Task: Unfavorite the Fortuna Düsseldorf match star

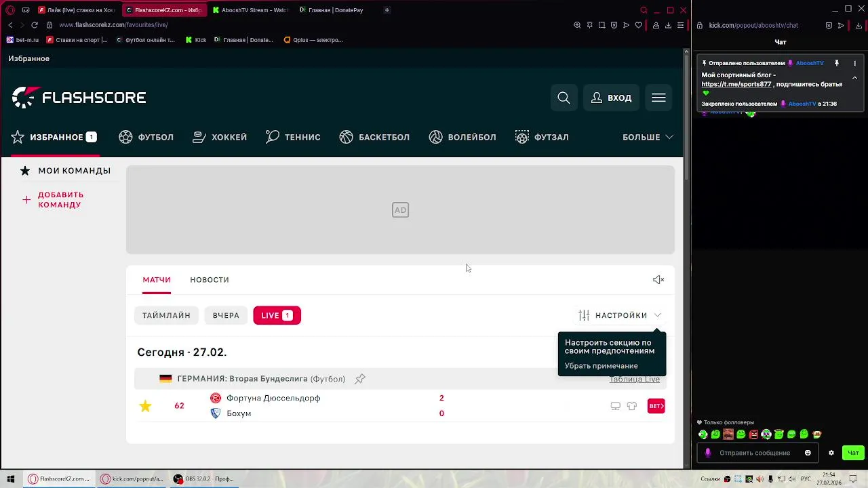Action: (145, 406)
